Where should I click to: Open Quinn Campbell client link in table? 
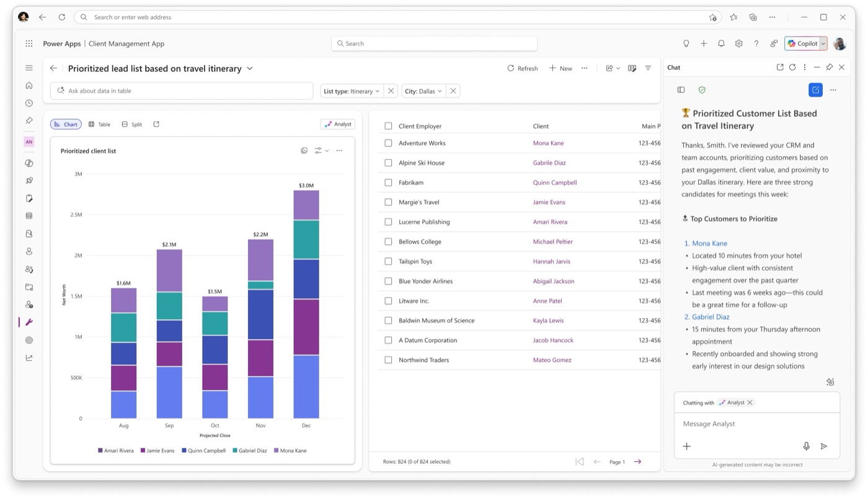555,183
